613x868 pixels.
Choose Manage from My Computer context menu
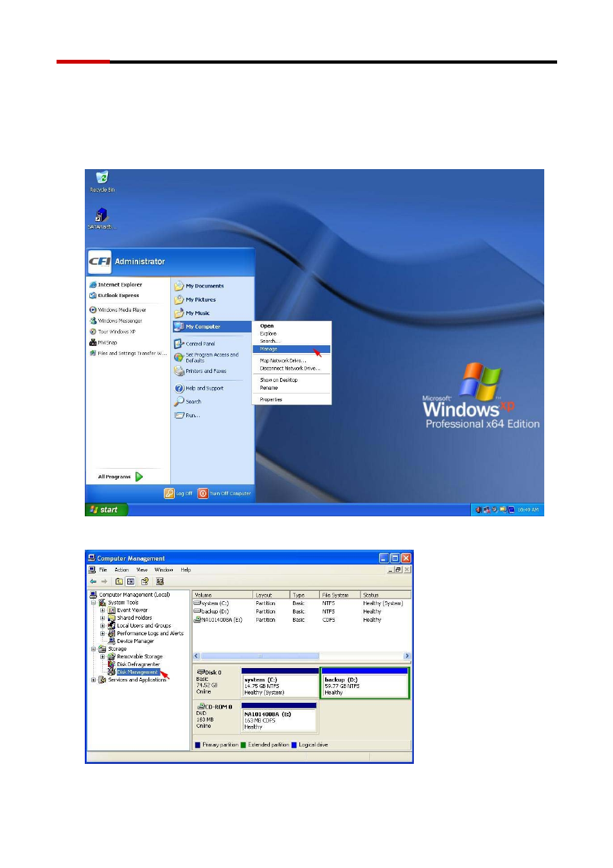click(292, 349)
